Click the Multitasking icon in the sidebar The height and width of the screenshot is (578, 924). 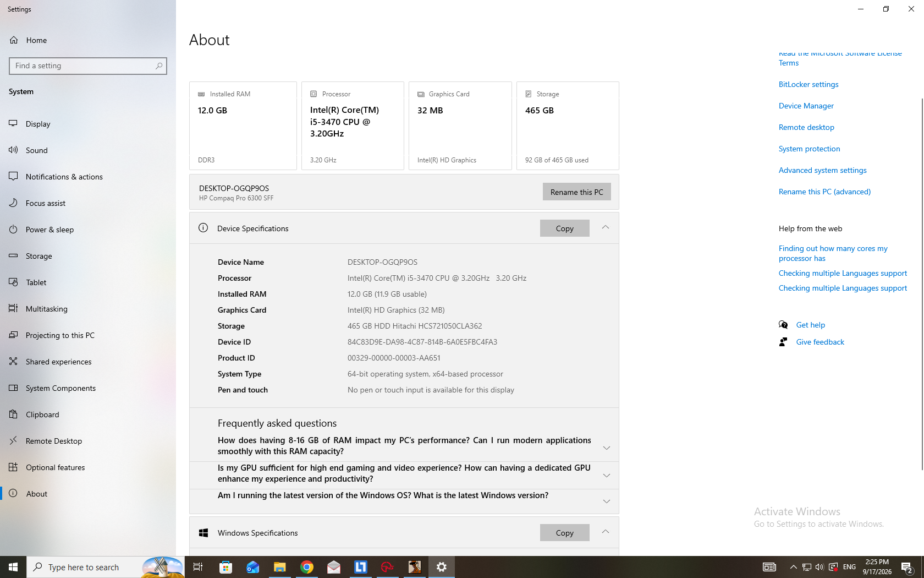coord(13,308)
